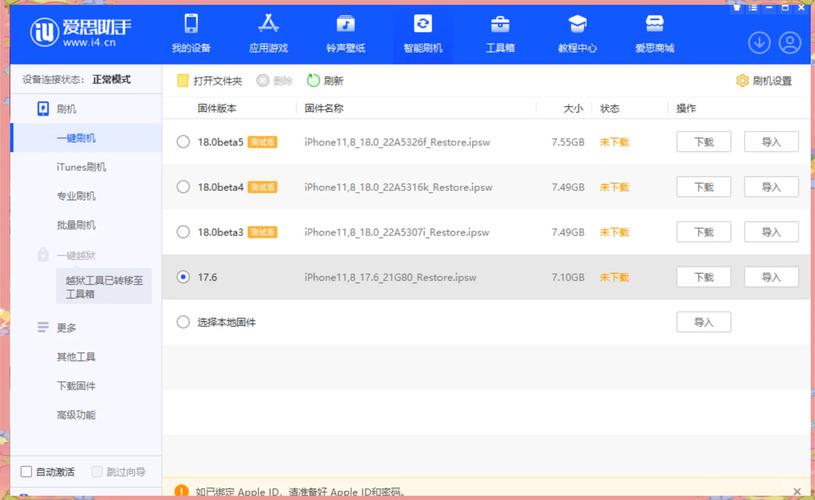Import local firmware via 导入 button

tap(704, 322)
